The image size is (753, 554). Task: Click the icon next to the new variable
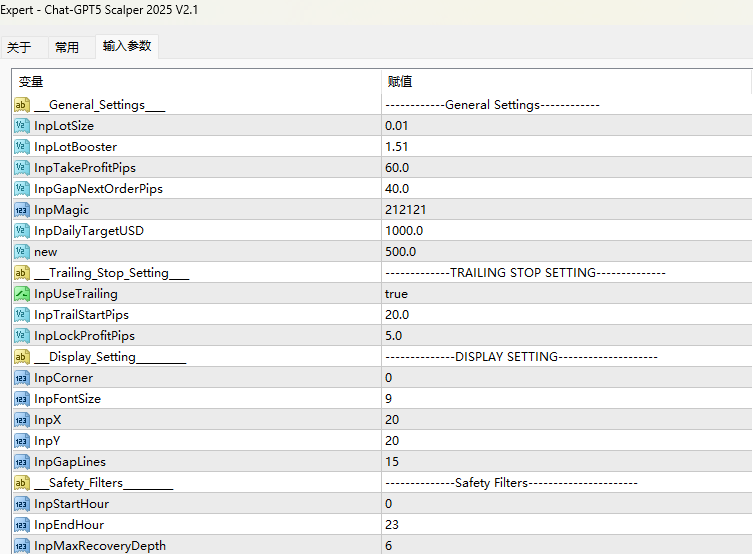[x=22, y=252]
